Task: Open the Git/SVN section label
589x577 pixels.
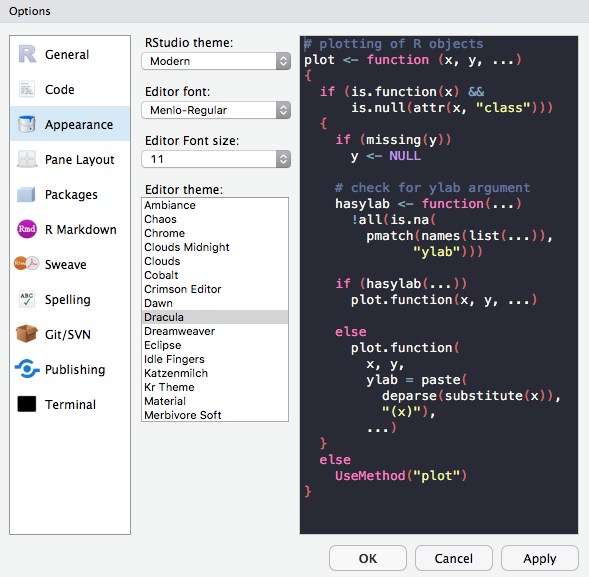Action: point(68,335)
